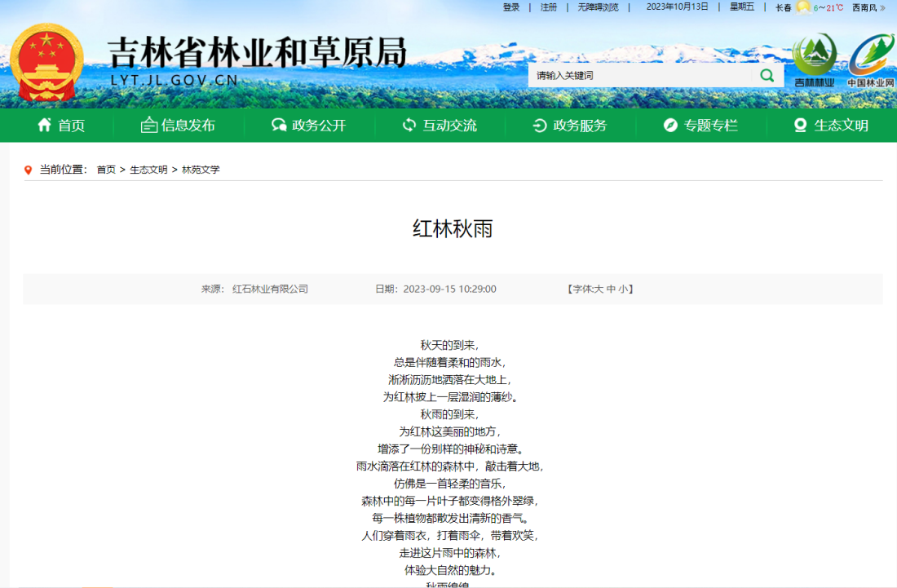Open the 吉林林业 green logo icon
This screenshot has height=588, width=897.
pyautogui.click(x=813, y=57)
